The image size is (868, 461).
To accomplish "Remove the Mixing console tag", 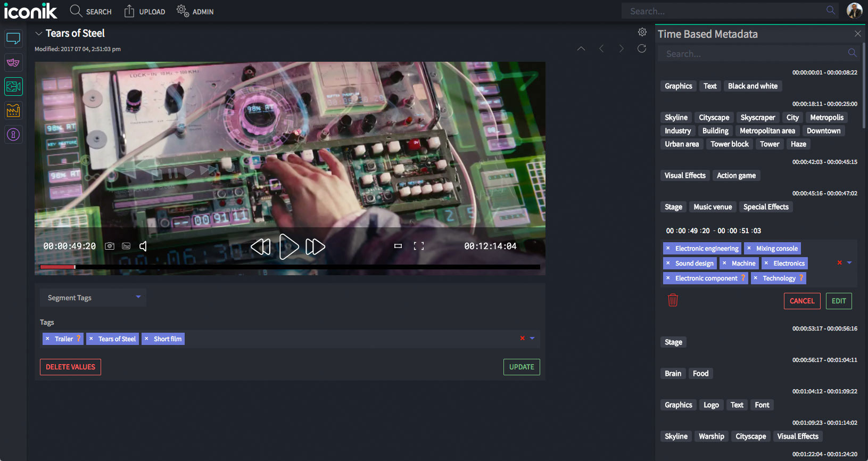I will (x=749, y=248).
